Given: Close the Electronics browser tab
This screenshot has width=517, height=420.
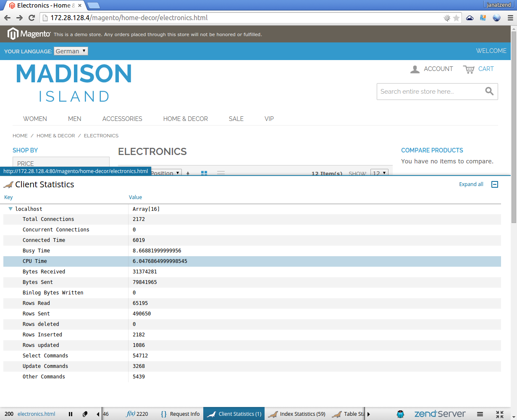Looking at the screenshot, I should [80, 5].
